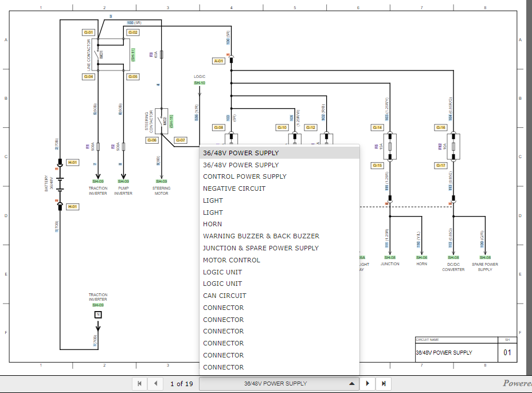Choose the "NEGATIVE CIRCUIT" entry

point(236,188)
